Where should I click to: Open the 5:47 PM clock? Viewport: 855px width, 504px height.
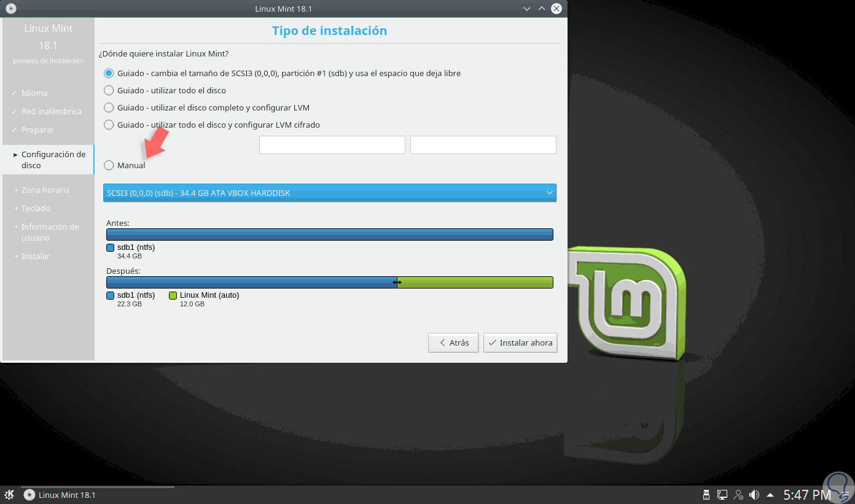(807, 495)
